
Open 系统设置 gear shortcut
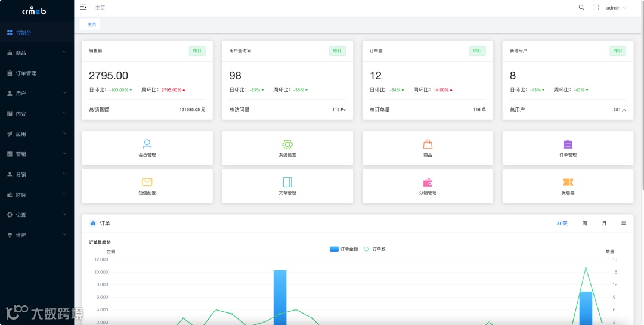[287, 148]
